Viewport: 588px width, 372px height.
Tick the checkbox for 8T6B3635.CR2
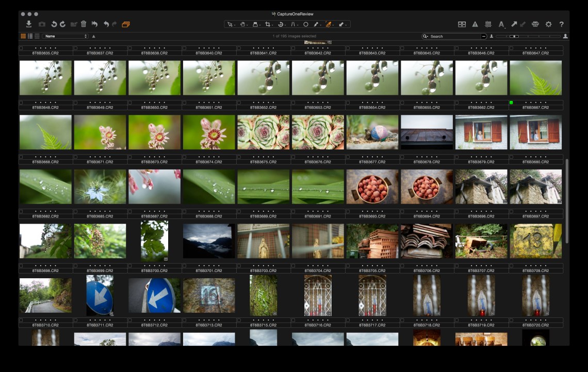(x=21, y=48)
